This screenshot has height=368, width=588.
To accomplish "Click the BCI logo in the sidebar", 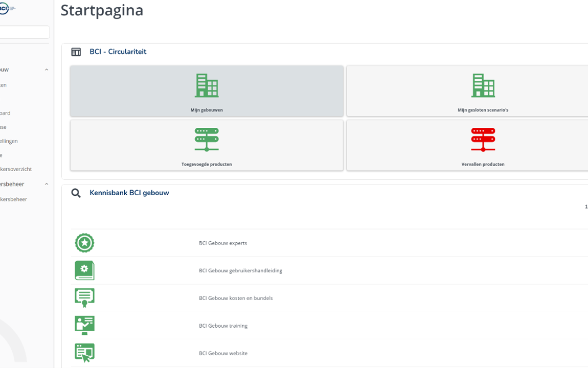I will [x=7, y=8].
